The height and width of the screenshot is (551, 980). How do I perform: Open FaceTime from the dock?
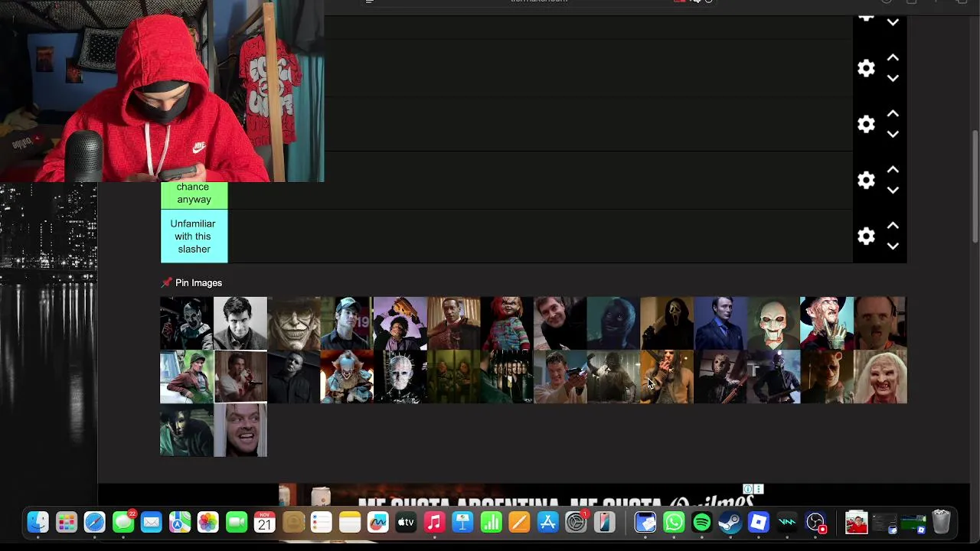coord(236,523)
